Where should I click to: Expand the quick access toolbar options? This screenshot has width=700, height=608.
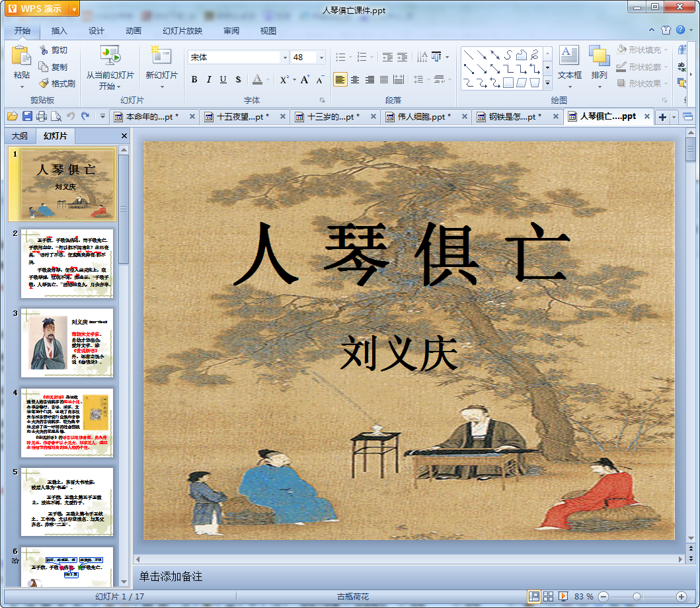pos(102,116)
